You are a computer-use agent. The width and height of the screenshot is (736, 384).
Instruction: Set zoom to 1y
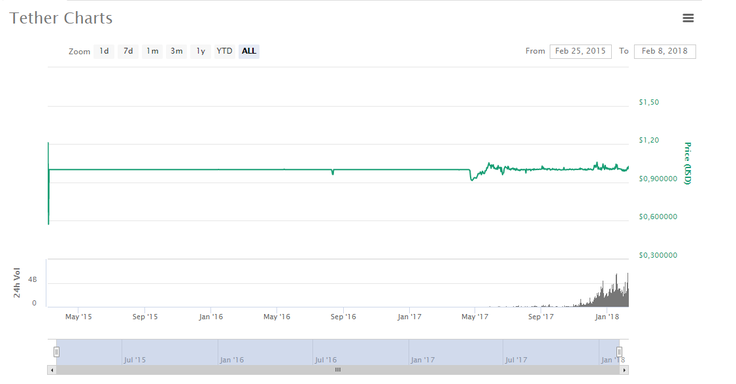[200, 51]
